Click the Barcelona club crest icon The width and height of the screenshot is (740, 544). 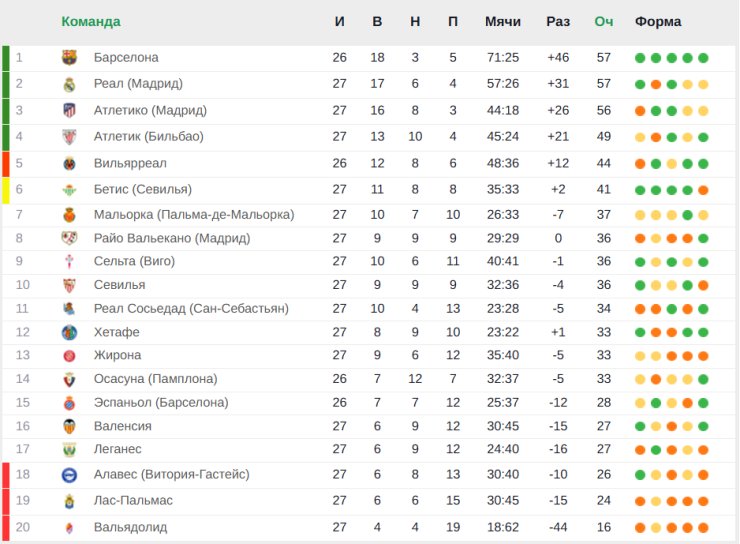69,57
